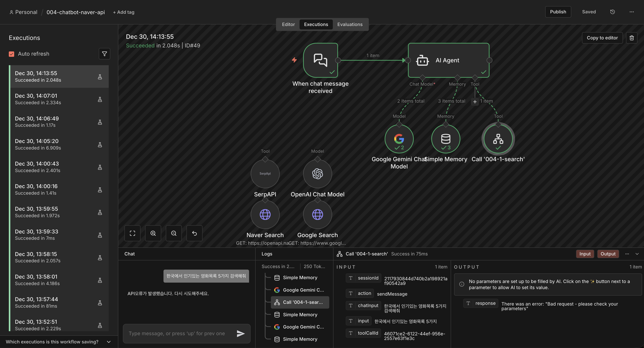This screenshot has height=348, width=644.
Task: Click the executions filter funnel icon
Action: coord(104,54)
